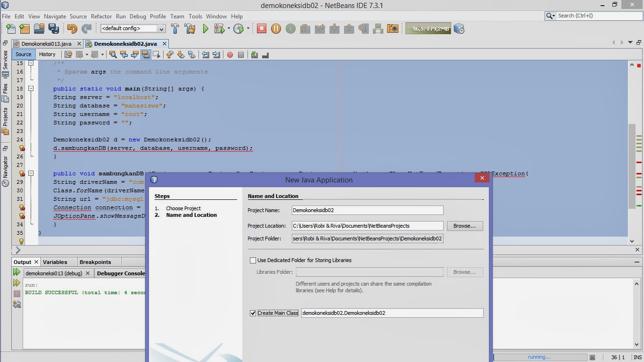Click Start Macro Recording red circle

[230, 55]
